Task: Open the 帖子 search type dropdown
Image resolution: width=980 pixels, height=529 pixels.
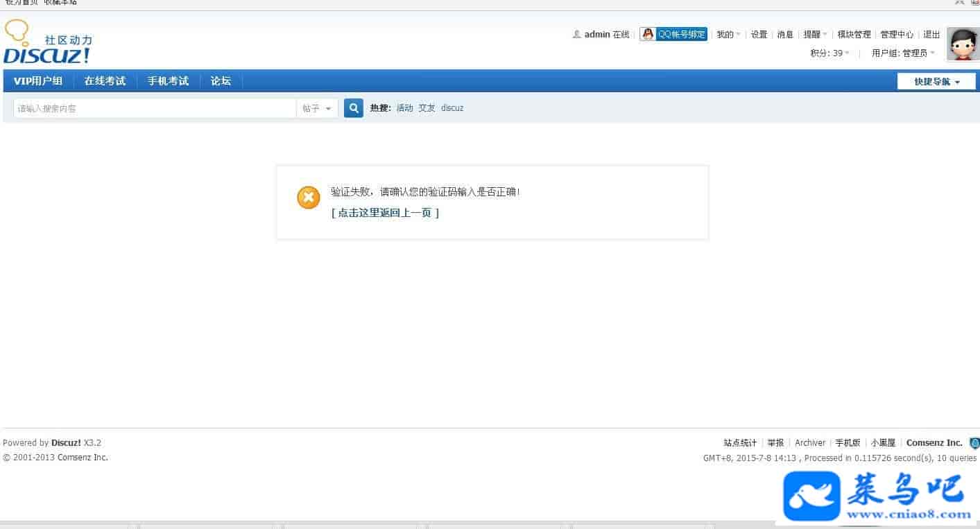Action: coord(317,108)
